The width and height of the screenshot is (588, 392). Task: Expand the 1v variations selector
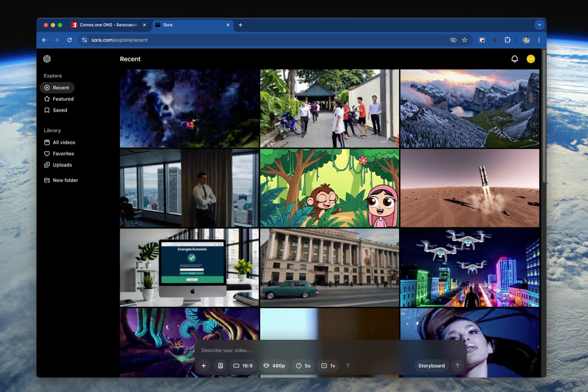pos(328,366)
